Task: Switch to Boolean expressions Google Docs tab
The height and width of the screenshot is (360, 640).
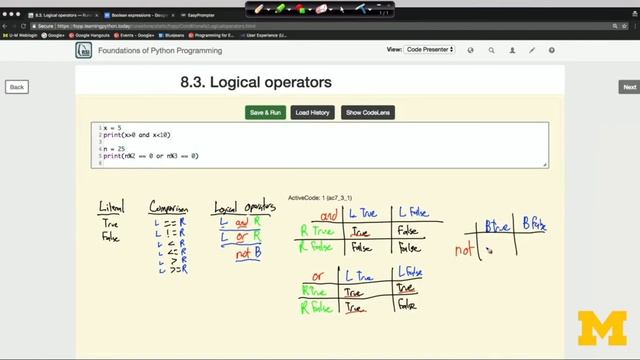Action: click(x=139, y=15)
